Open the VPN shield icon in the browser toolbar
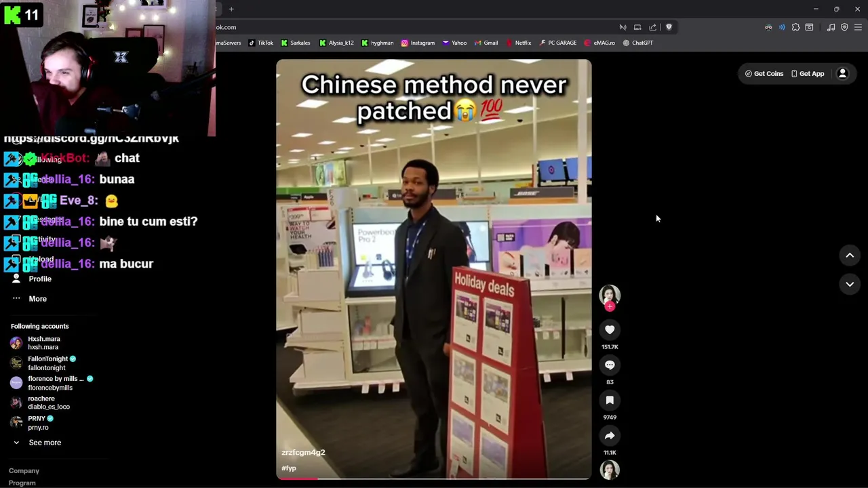 pos(844,27)
